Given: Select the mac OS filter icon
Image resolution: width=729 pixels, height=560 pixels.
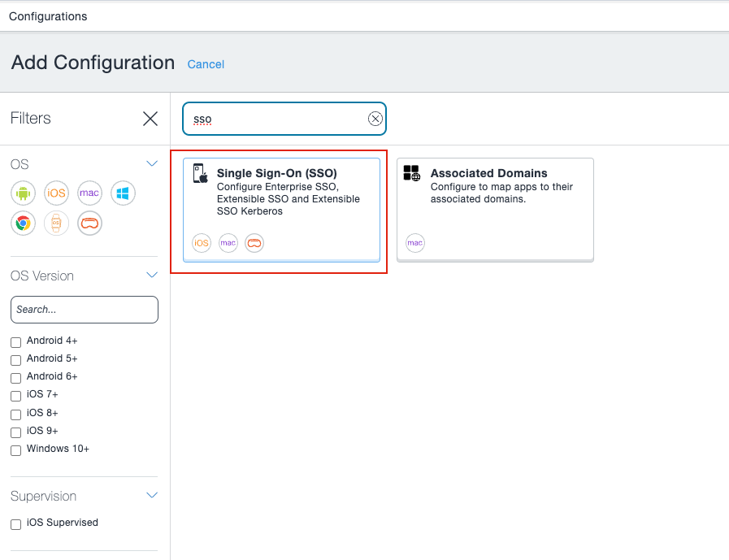Looking at the screenshot, I should (89, 193).
